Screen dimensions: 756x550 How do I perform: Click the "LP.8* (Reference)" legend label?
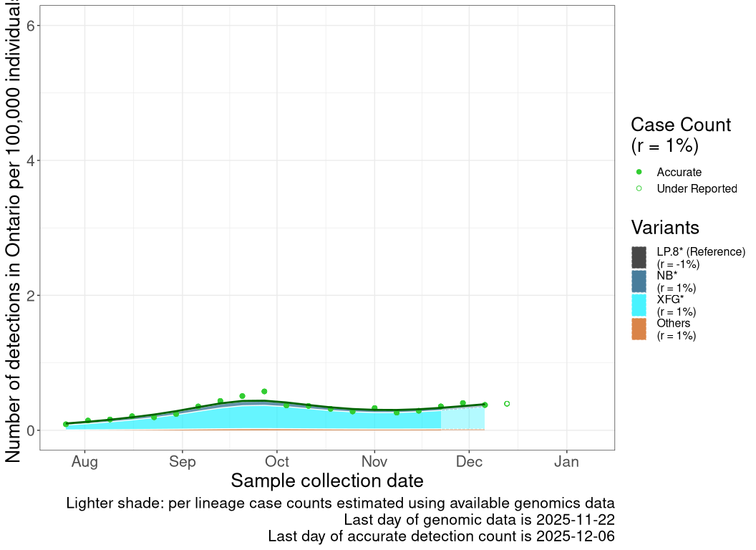700,251
